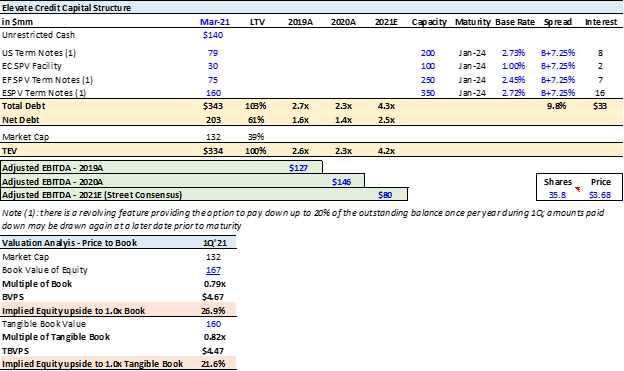The image size is (624, 371).
Task: Select the EF SPV Term Notes (1) label
Action: coord(47,80)
